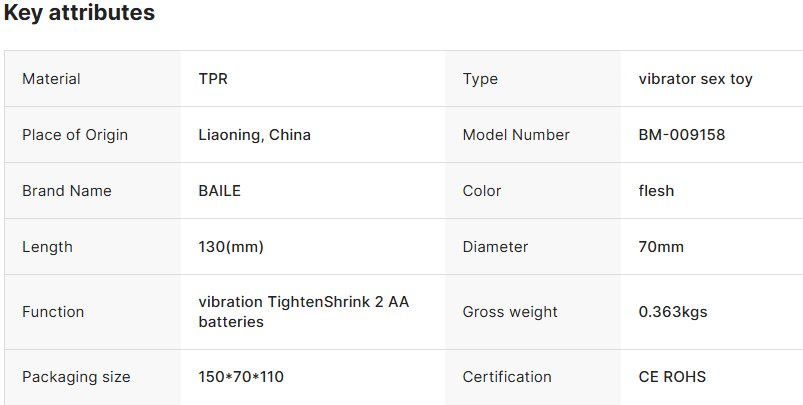803x405 pixels.
Task: Select the BM-009158 model number value
Action: coord(682,135)
